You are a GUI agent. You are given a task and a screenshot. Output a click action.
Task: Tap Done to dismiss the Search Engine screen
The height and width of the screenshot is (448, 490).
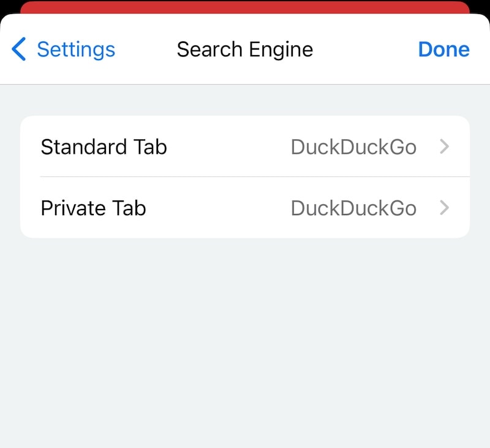[x=443, y=49]
